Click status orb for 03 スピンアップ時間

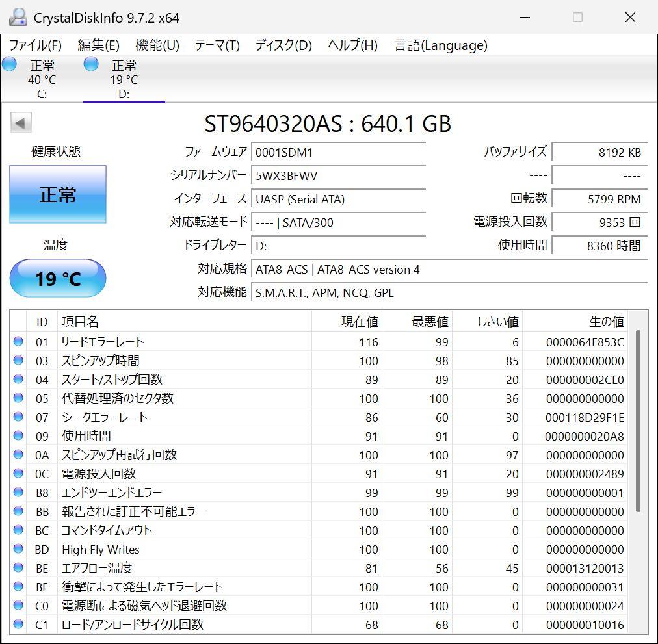click(18, 360)
